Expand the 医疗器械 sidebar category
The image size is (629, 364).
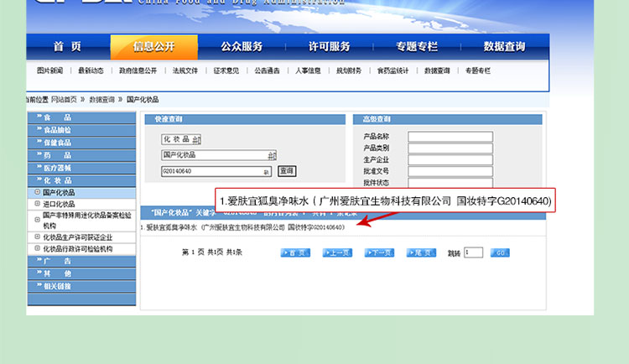[81, 168]
